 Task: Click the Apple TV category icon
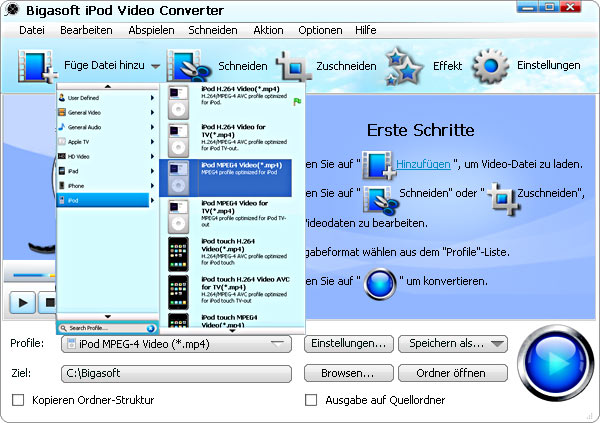[x=62, y=142]
